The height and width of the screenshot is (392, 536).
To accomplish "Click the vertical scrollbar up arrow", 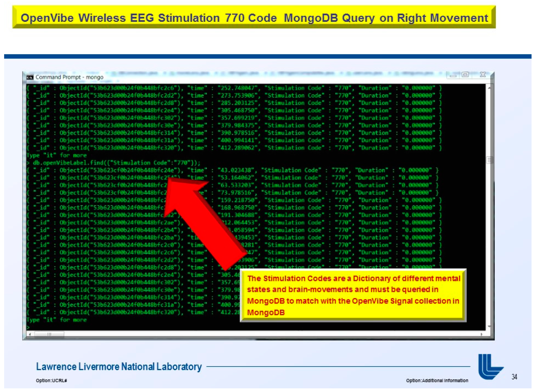I will coord(489,88).
